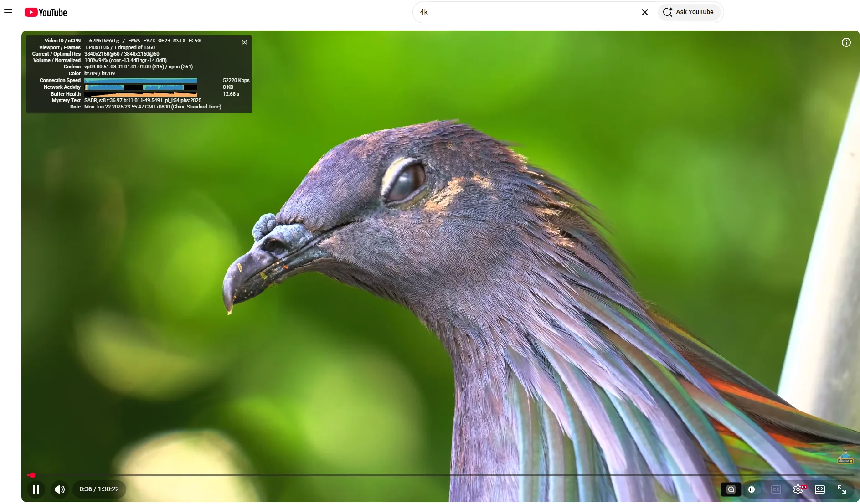The image size is (860, 504).
Task: Click the translate chat bubble icon
Action: [731, 489]
